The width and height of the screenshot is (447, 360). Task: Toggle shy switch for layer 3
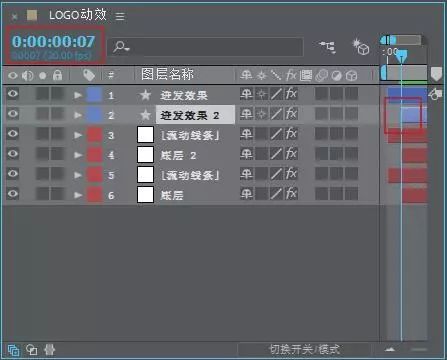[246, 134]
